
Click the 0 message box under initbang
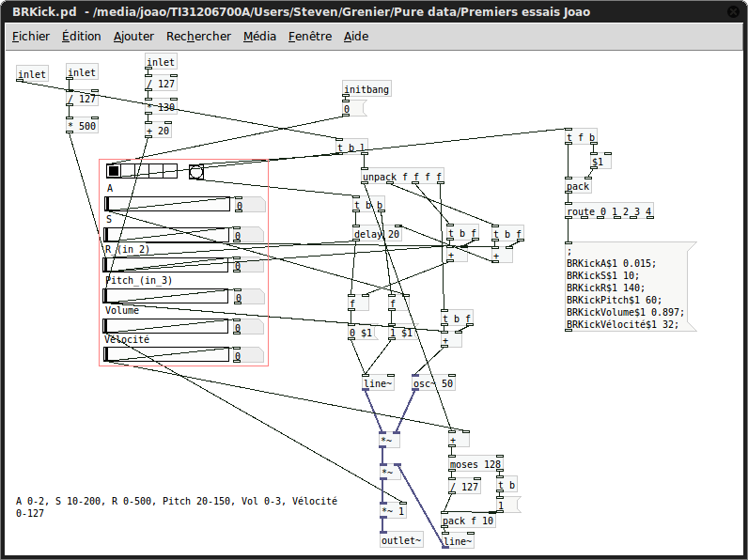353,109
